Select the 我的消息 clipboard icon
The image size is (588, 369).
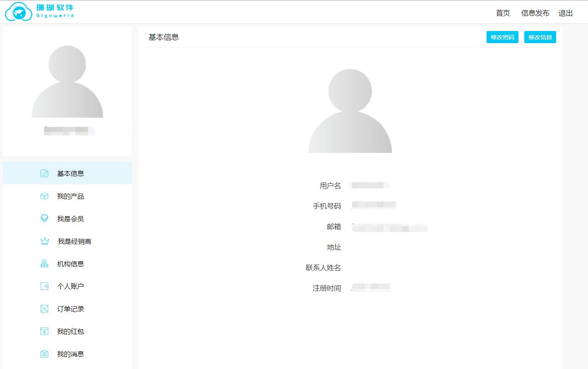(44, 354)
